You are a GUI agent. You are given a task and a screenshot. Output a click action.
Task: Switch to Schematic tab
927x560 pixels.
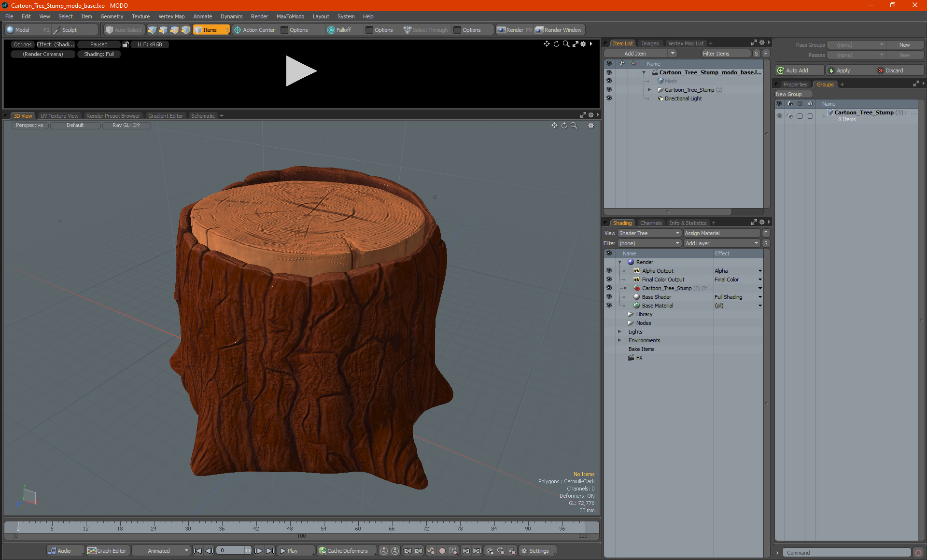[203, 116]
